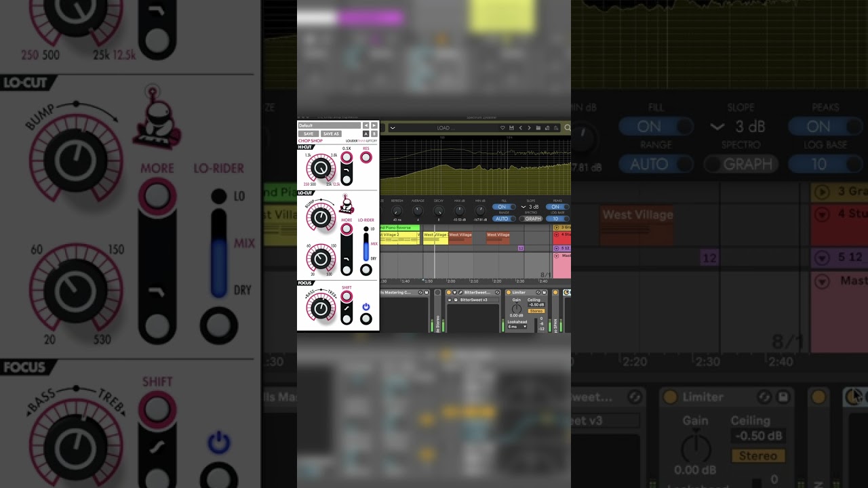
Task: Click the Chop Shop SAVE button
Action: click(x=309, y=134)
